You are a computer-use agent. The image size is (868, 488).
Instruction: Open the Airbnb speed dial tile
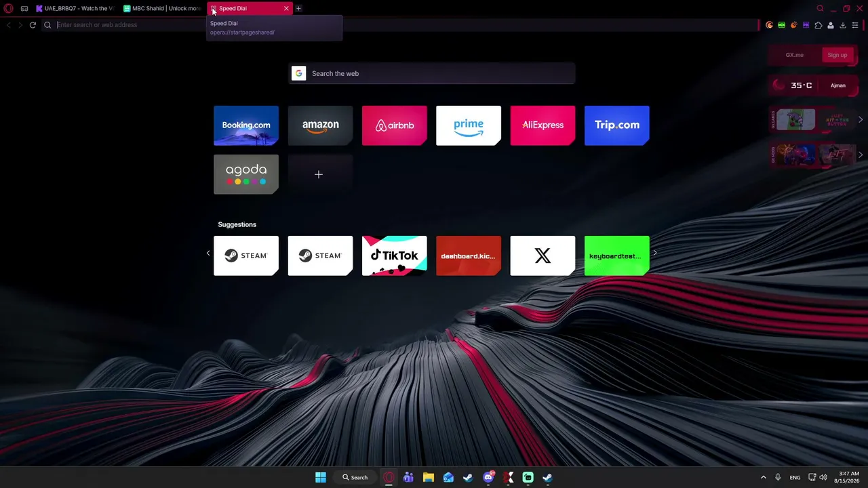point(395,125)
